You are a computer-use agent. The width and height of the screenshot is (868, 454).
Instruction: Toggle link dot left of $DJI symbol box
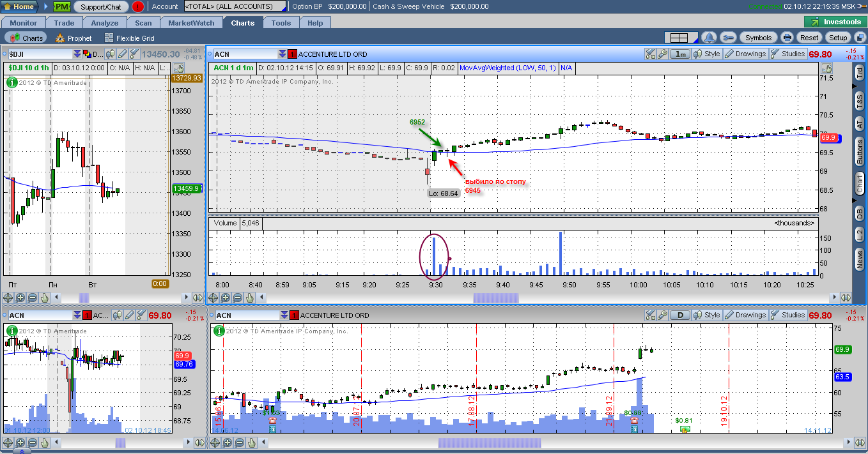(x=5, y=54)
